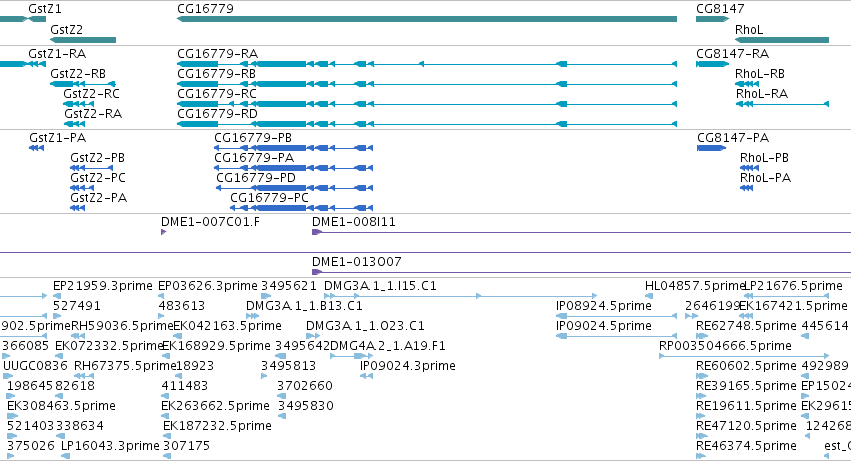The width and height of the screenshot is (851, 461).
Task: Open the RhoL-RA transcript label
Action: point(761,93)
